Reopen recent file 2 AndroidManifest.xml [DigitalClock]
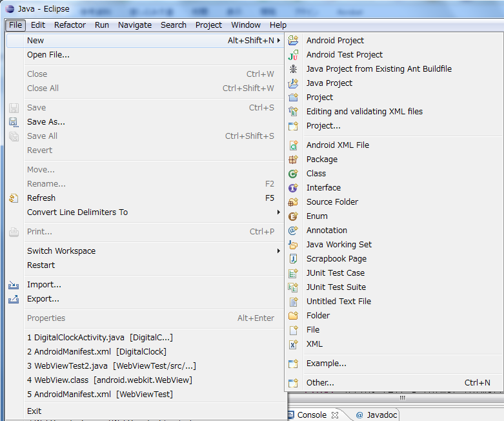Viewport: 504px width, 421px height. click(145, 352)
